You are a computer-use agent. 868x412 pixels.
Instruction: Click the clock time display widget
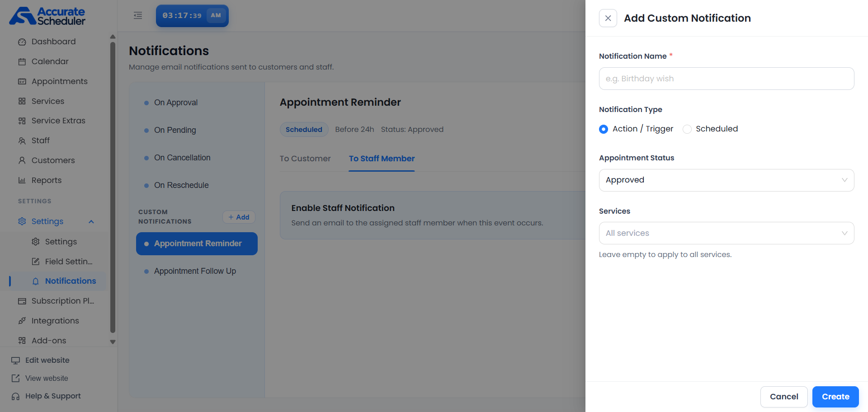coord(192,16)
